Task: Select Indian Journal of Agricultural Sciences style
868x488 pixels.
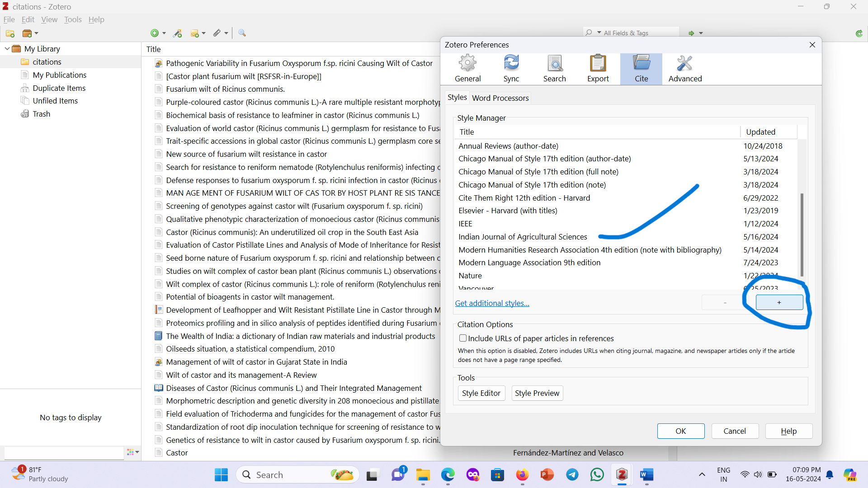Action: point(523,237)
